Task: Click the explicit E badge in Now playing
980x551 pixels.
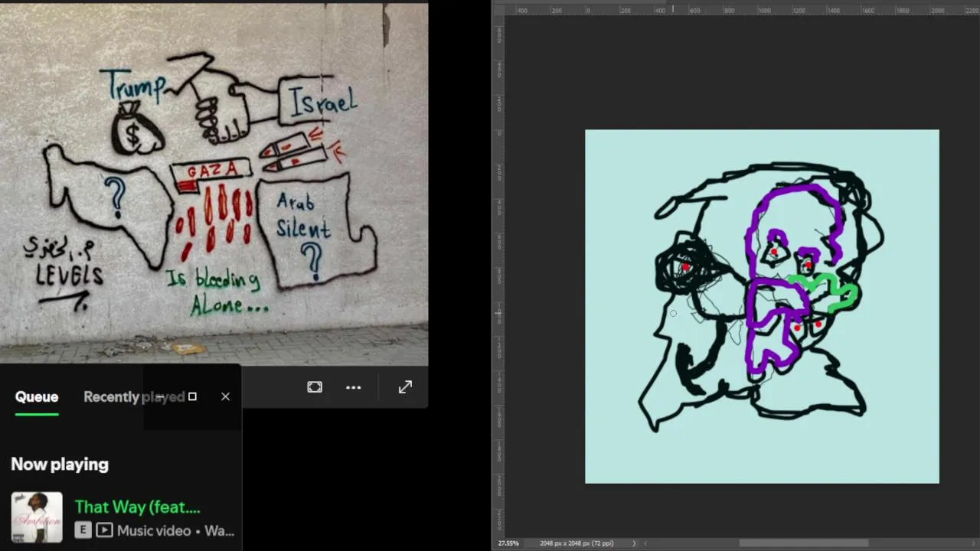Action: (x=83, y=530)
